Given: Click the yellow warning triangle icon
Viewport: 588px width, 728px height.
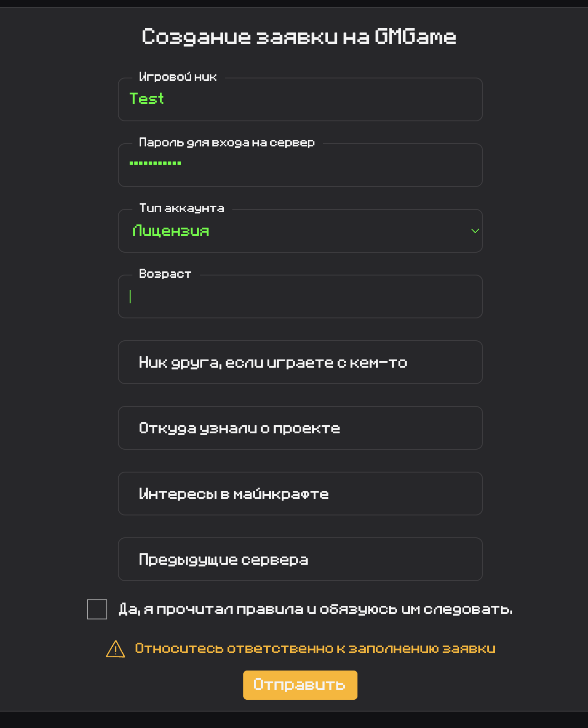Looking at the screenshot, I should (115, 649).
